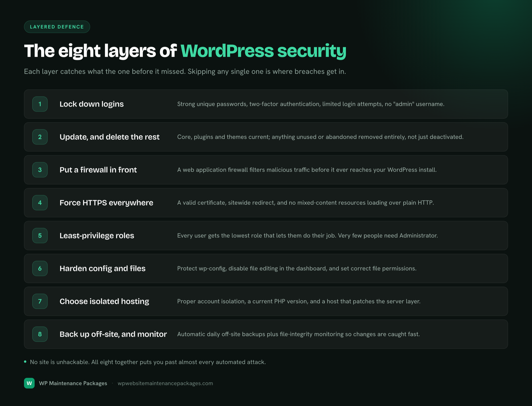Viewport: 532px width, 406px height.
Task: Click the WP Maintenance Packages brand name
Action: coord(73,383)
